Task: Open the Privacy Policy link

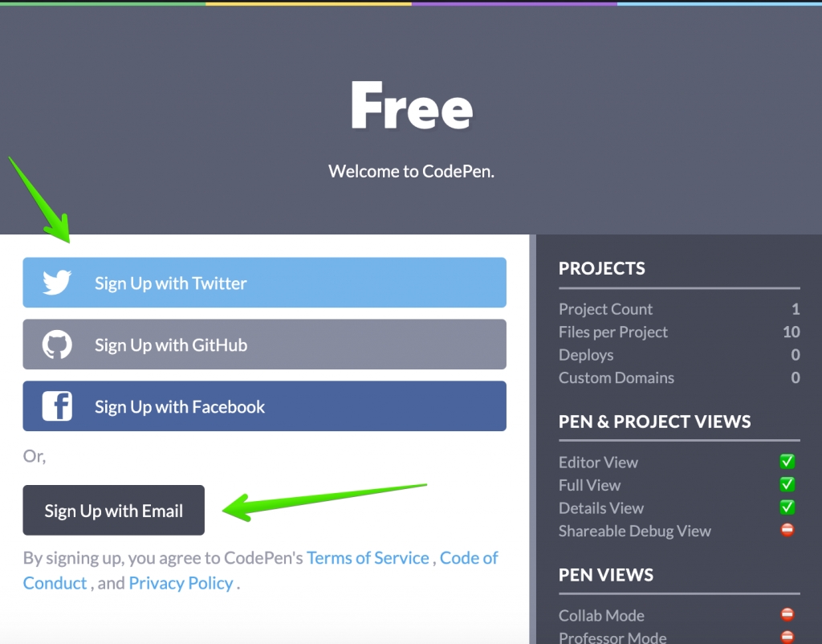Action: (181, 584)
